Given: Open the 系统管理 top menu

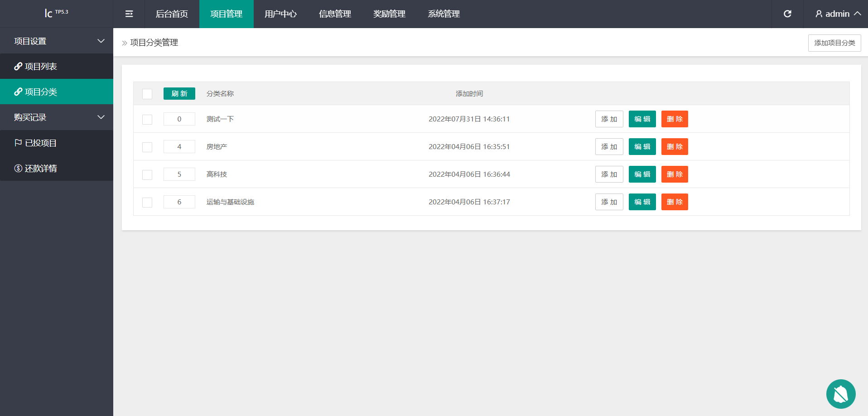Looking at the screenshot, I should coord(444,14).
